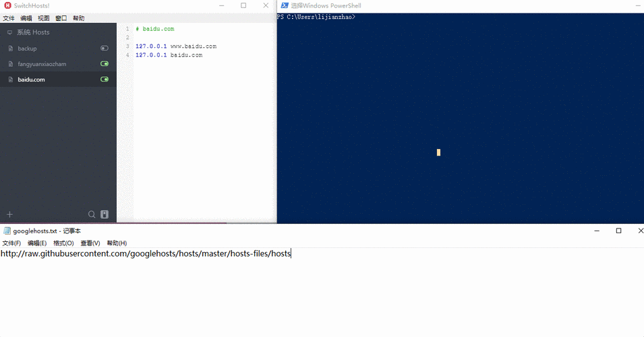
Task: Open the 帮助 menu in SwitchHosts
Action: coord(78,18)
